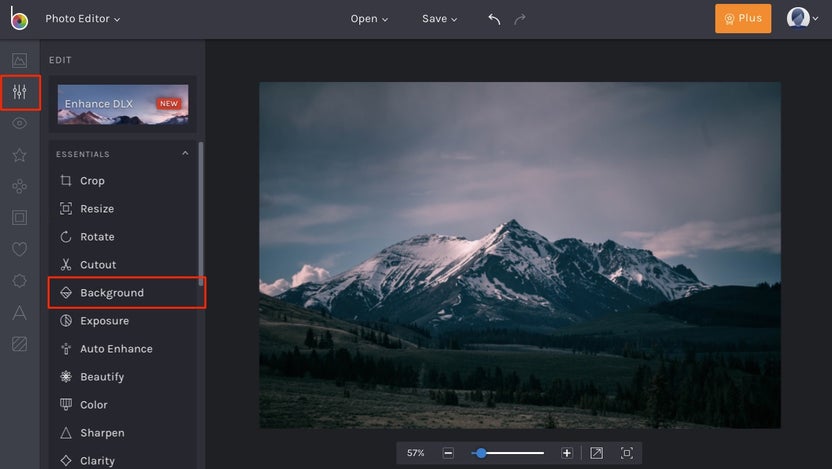The image size is (832, 469).
Task: Select the Edit sliders sidebar icon
Action: 20,92
